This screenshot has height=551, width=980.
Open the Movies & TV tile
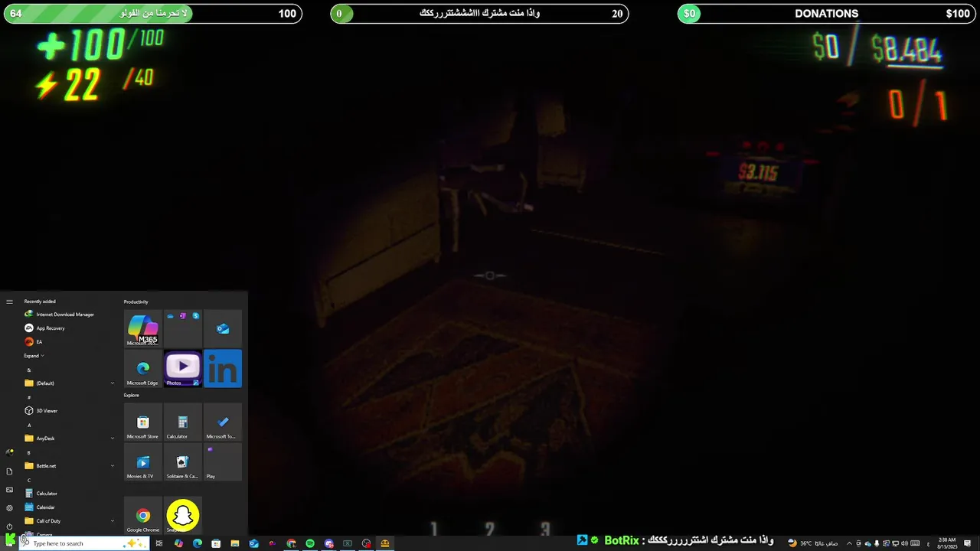coord(143,461)
